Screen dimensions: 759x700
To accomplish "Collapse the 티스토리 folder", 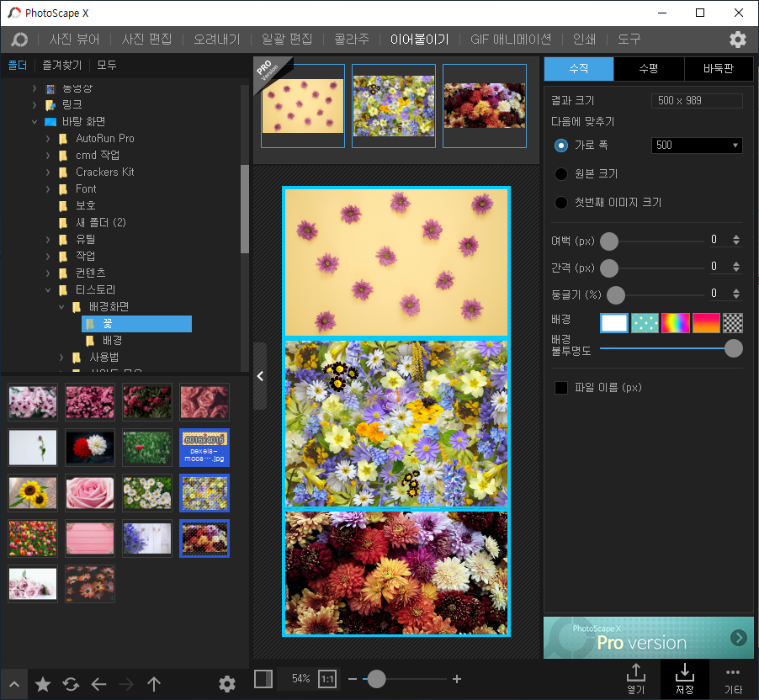I will coord(47,290).
